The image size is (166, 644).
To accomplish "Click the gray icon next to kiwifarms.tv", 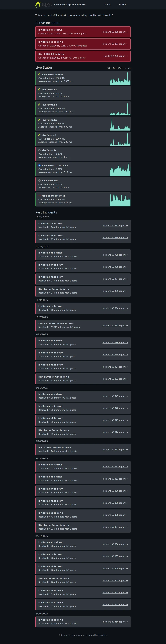I will 39,150.
